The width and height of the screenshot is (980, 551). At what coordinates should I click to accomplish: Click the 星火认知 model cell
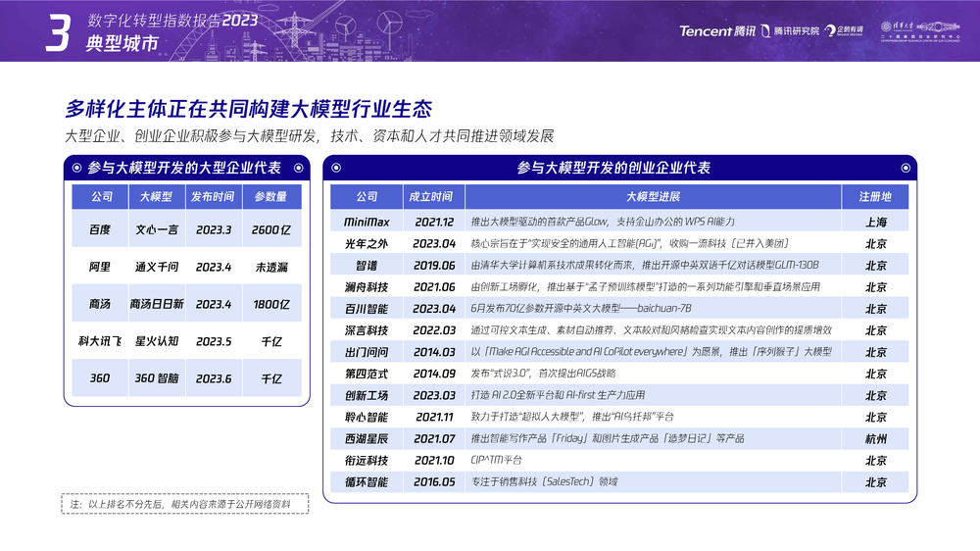(x=156, y=341)
